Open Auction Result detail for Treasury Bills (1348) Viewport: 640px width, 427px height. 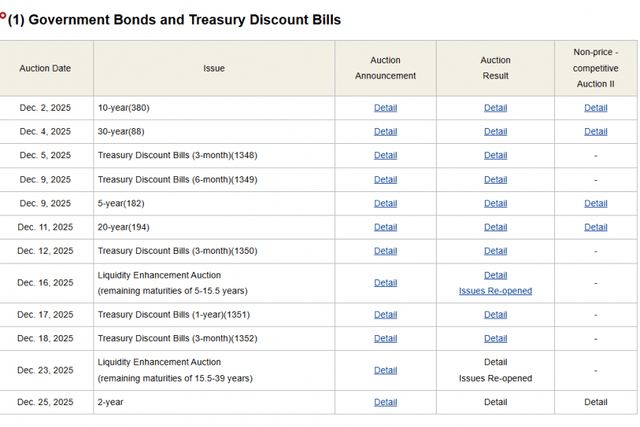[x=495, y=156]
